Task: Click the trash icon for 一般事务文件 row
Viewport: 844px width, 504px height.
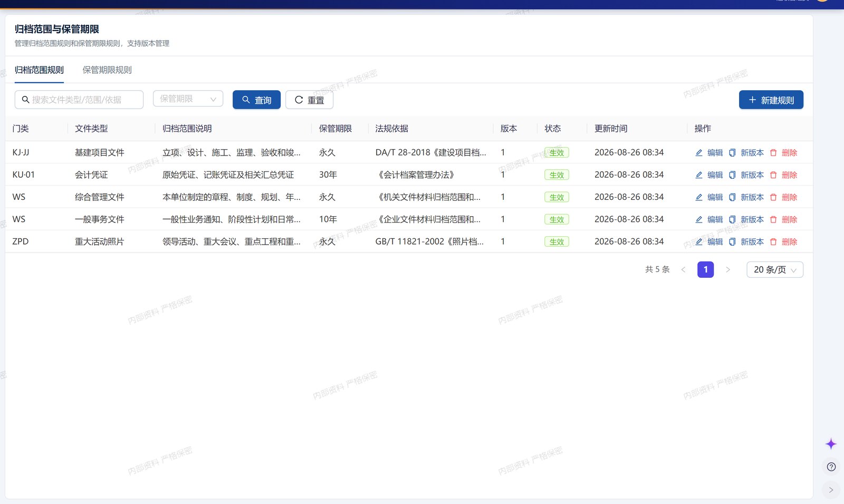Action: point(773,219)
